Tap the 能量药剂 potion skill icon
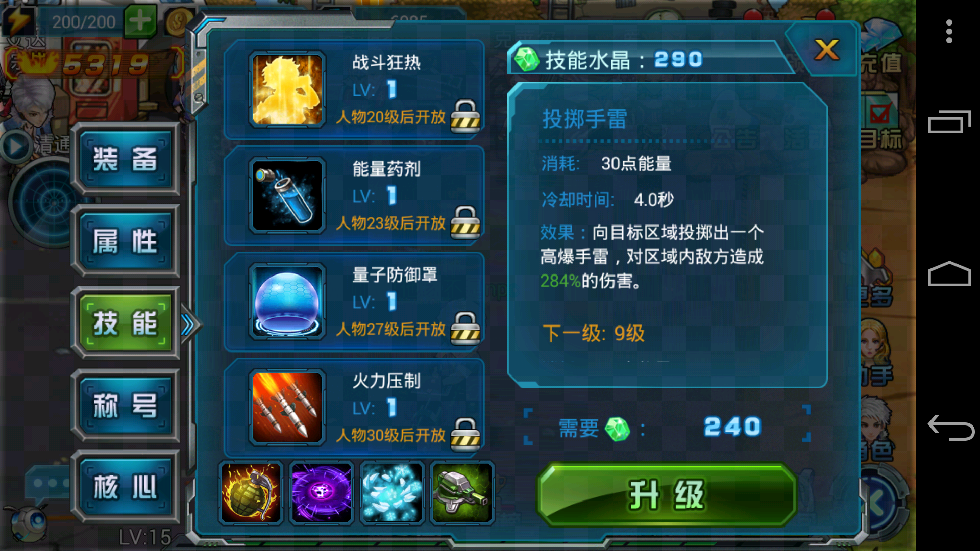 pos(287,196)
